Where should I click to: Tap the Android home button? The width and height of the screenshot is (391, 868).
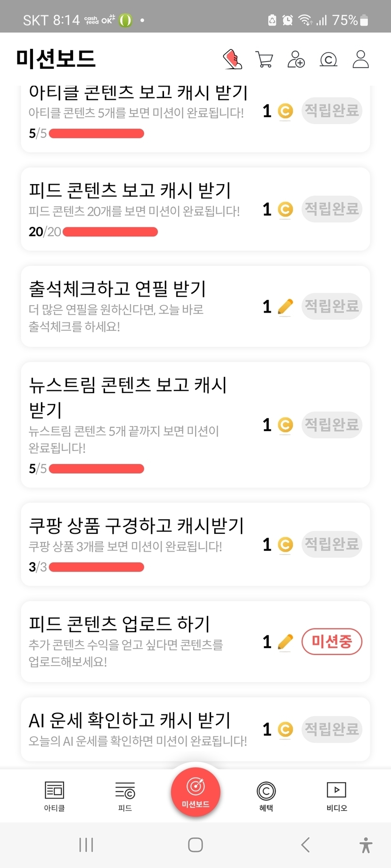pos(195,845)
